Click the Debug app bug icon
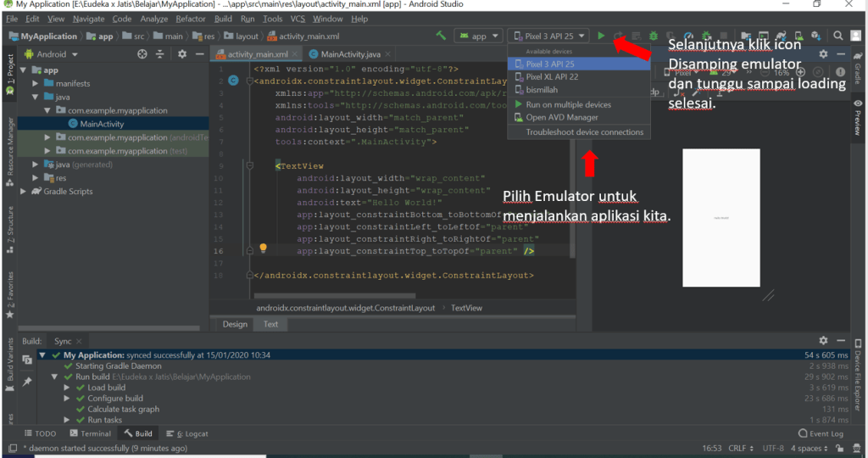Image resolution: width=868 pixels, height=458 pixels. tap(653, 36)
